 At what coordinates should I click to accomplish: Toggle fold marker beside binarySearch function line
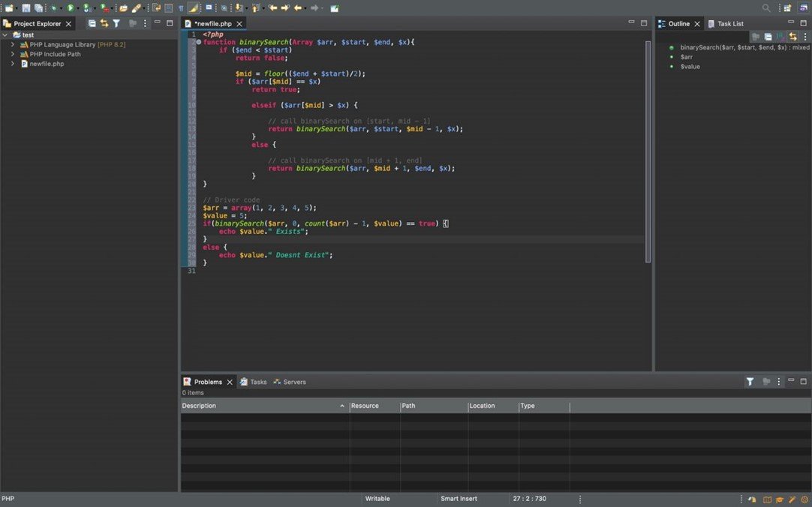[x=199, y=43]
